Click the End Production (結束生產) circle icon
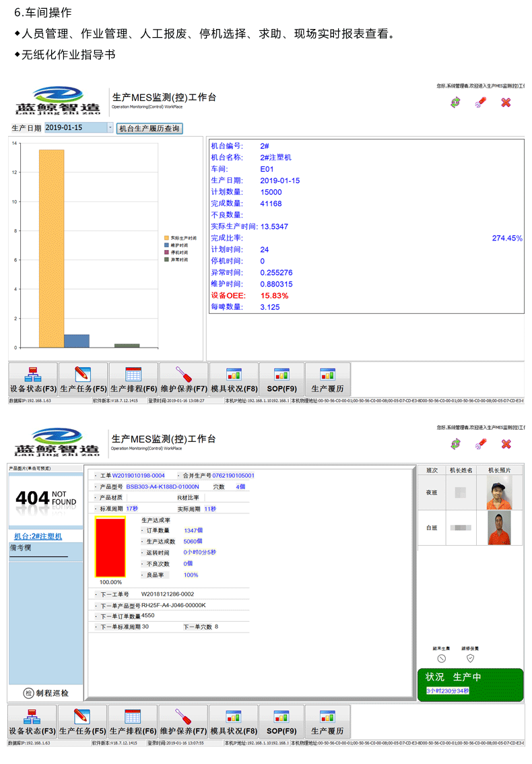The image size is (532, 764). tap(442, 658)
